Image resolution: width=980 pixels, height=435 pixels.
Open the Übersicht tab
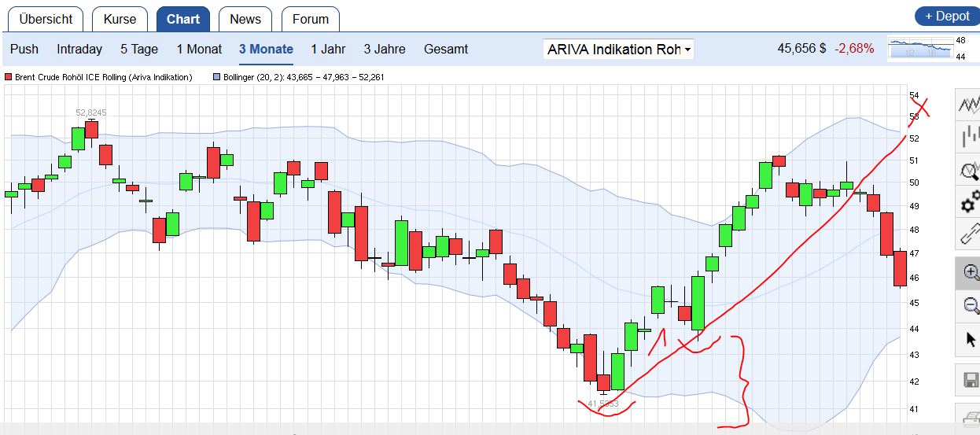(x=46, y=19)
